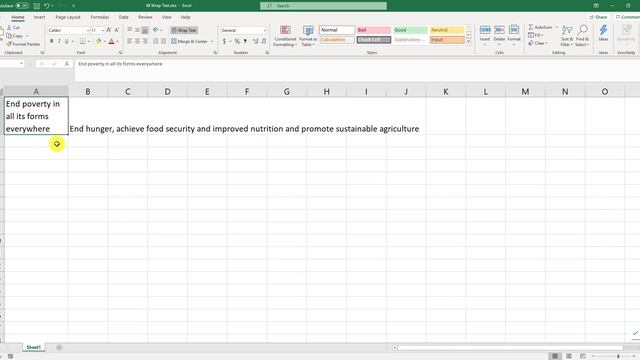This screenshot has height=360, width=640.
Task: Open Conditional Formatting menu
Action: point(285,36)
